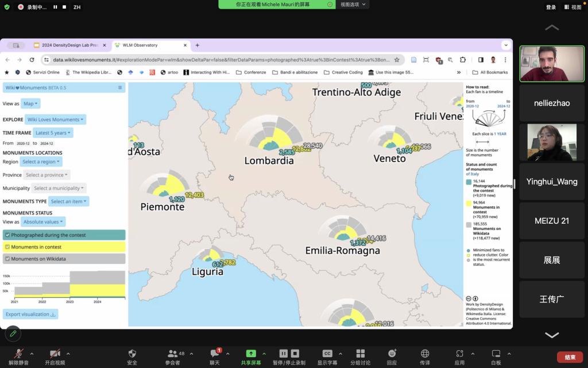588x368 pixels.
Task: Click the Zoom annotation pencil icon
Action: pyautogui.click(x=12, y=333)
